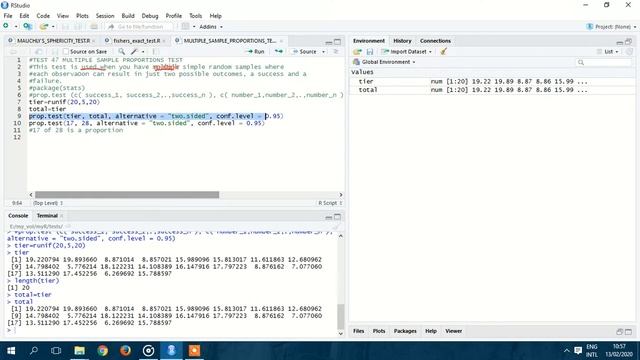Image resolution: width=640 pixels, height=360 pixels.
Task: Click the environment search field
Action: [x=604, y=62]
